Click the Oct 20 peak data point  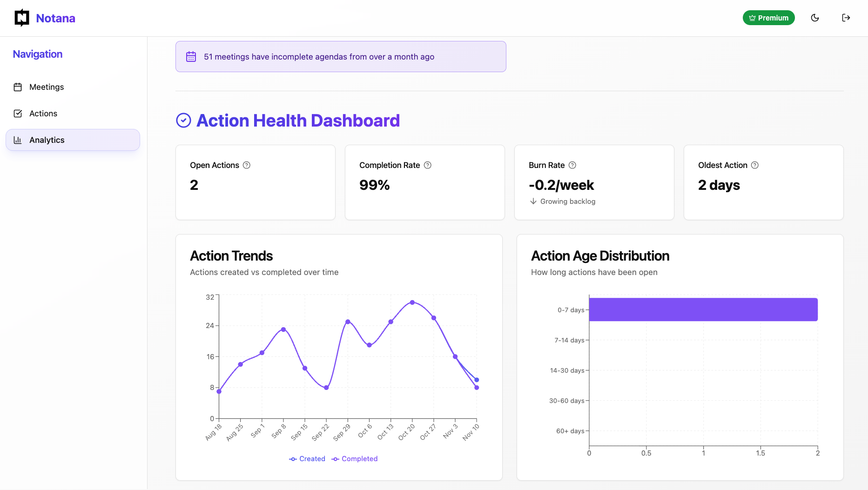tap(412, 302)
